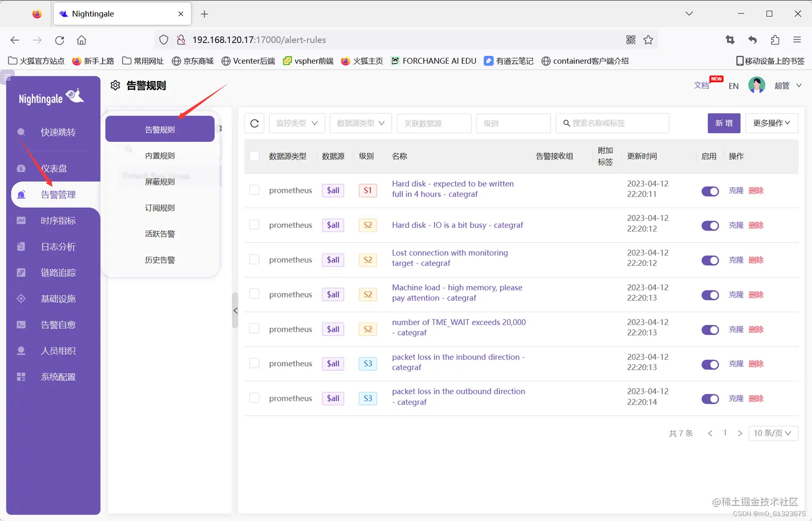Image resolution: width=812 pixels, height=521 pixels.
Task: Click the search magnifier icon in 搜索名称或标签
Action: click(567, 124)
